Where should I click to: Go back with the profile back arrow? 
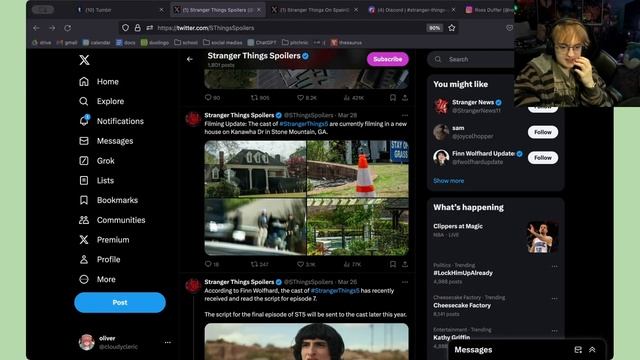coord(190,59)
